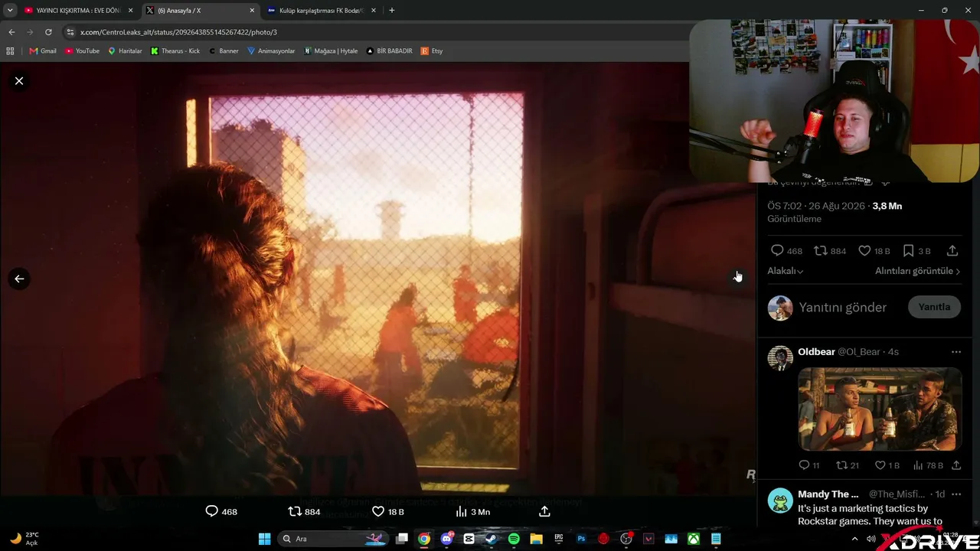Open Steam from the taskbar
Image resolution: width=980 pixels, height=551 pixels.
pyautogui.click(x=492, y=539)
